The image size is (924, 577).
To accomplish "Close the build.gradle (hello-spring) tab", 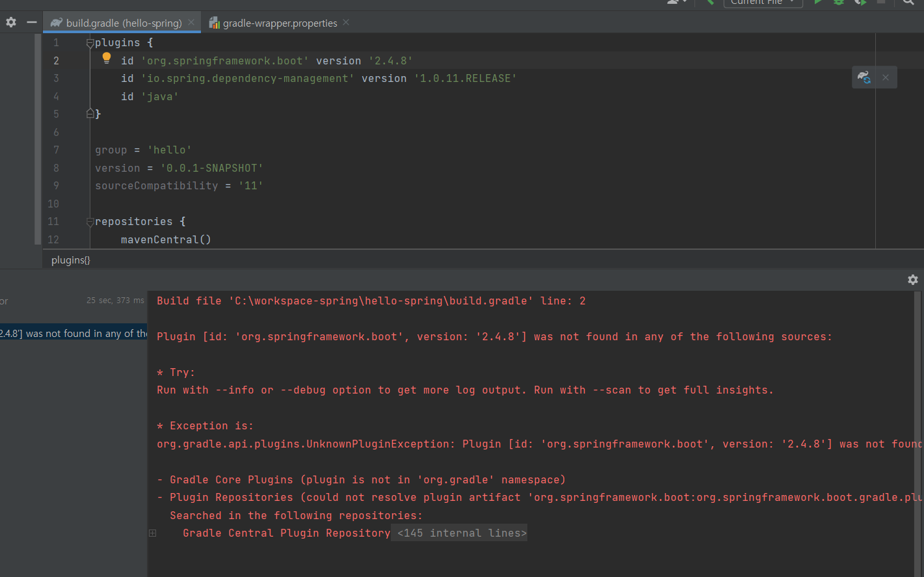I will pyautogui.click(x=191, y=22).
